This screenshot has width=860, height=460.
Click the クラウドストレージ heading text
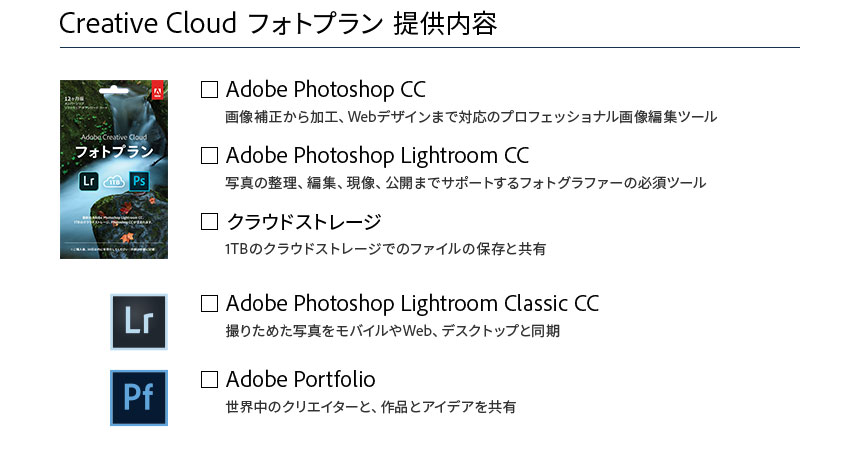coord(304,221)
